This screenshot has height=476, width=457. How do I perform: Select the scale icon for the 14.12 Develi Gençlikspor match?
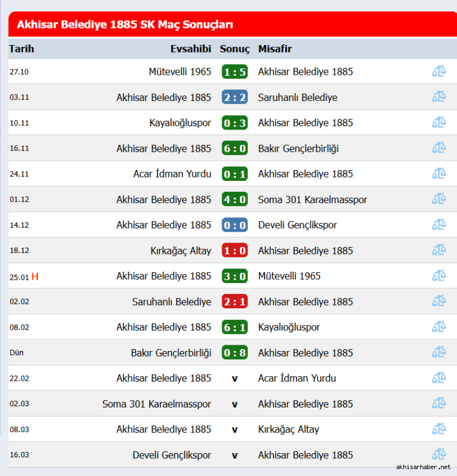439,225
